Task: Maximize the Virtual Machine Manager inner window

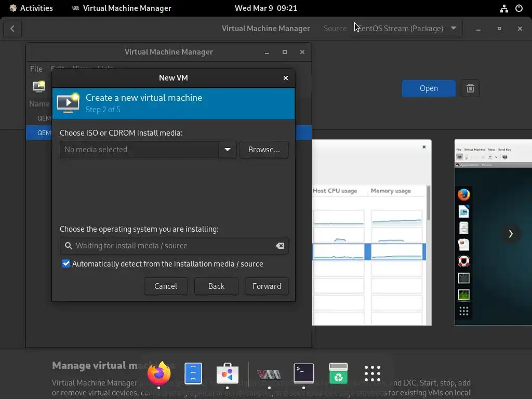Action: [x=285, y=52]
